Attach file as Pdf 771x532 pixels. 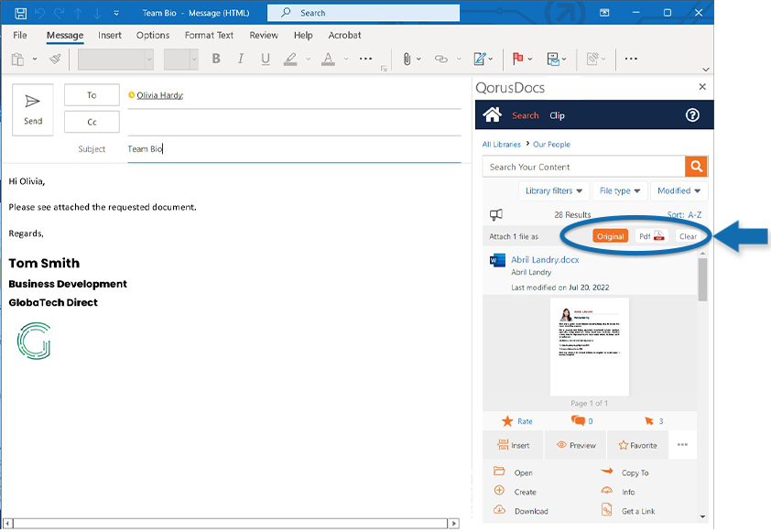[x=652, y=236]
